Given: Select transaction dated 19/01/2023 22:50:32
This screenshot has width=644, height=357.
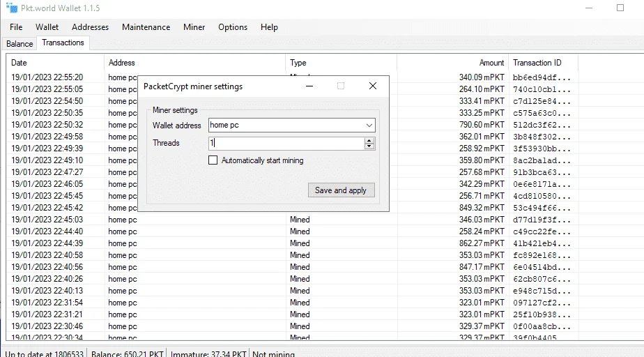Looking at the screenshot, I should tap(47, 125).
